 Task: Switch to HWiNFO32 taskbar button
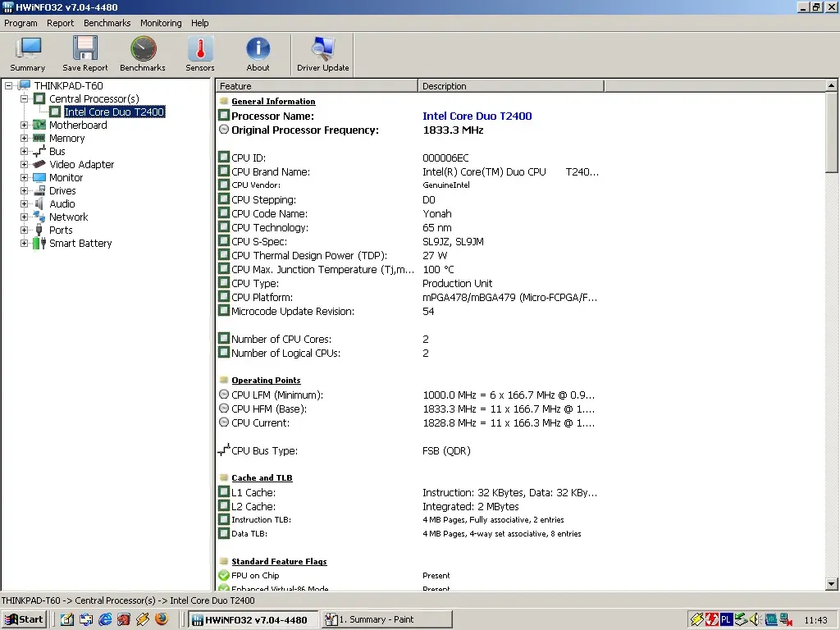tap(253, 619)
